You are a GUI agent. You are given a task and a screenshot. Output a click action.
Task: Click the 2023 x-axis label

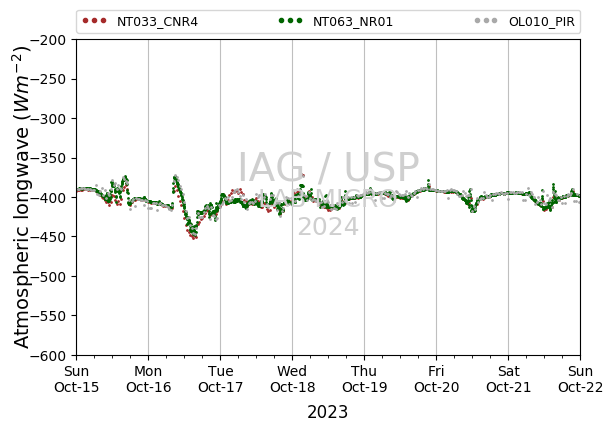328,412
